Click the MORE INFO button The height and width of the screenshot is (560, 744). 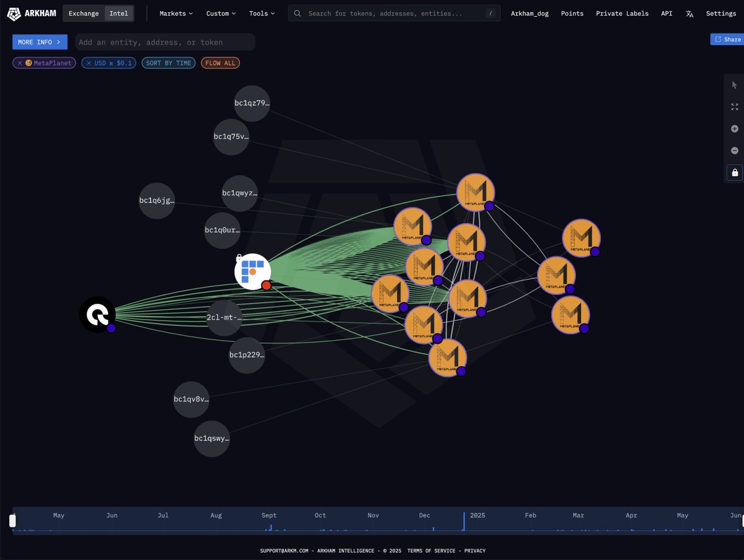[40, 42]
